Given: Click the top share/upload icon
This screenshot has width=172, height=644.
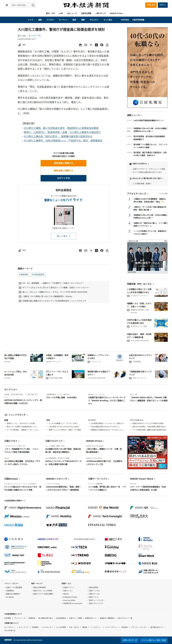Looking at the screenshot, I should 107,45.
